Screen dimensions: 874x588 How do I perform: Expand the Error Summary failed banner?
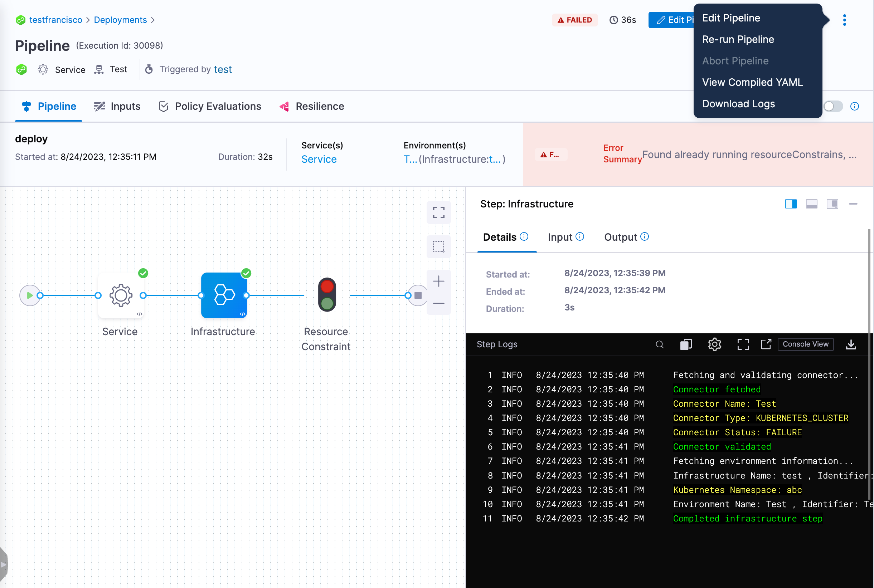[698, 154]
